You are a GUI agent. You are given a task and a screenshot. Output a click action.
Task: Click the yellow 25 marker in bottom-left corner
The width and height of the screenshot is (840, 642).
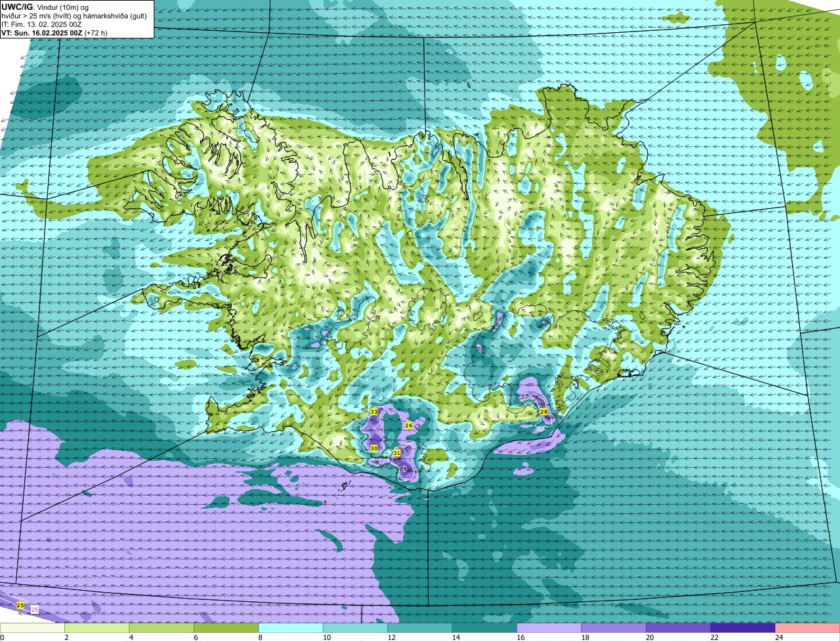tap(20, 605)
